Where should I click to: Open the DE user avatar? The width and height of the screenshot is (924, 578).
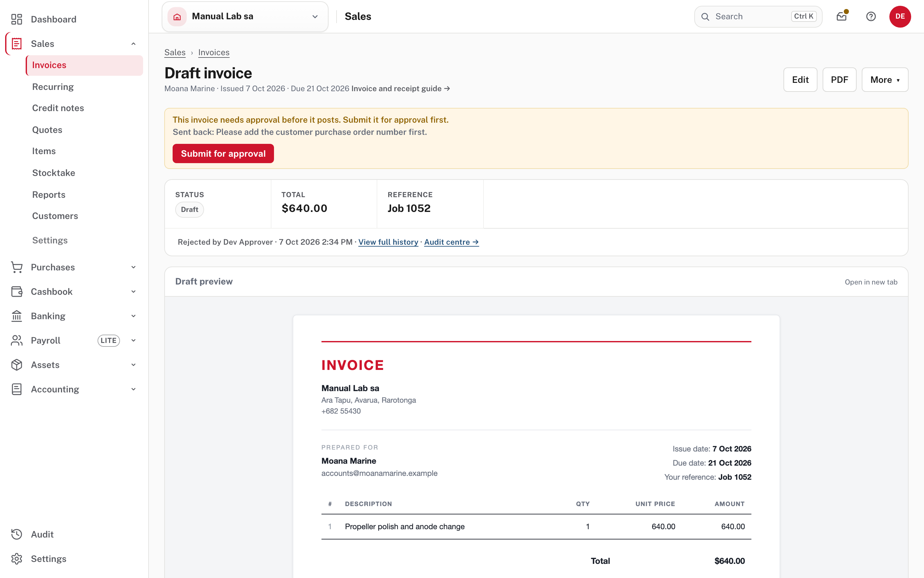pyautogui.click(x=900, y=16)
